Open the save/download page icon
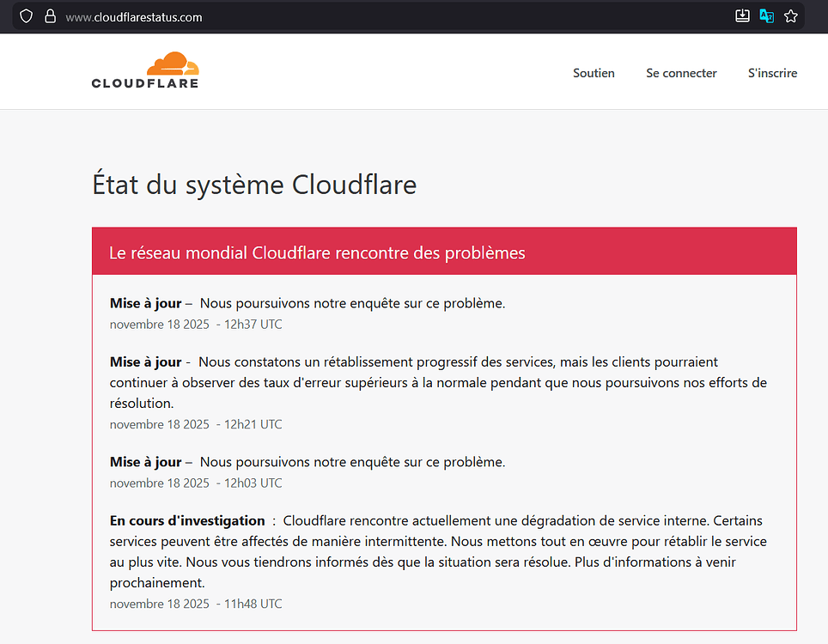The height and width of the screenshot is (644, 828). point(742,15)
